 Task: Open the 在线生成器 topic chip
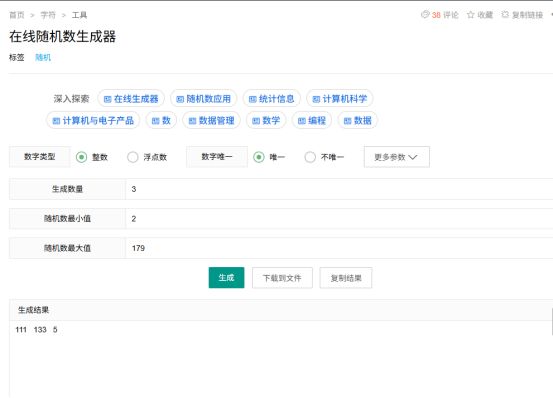131,99
